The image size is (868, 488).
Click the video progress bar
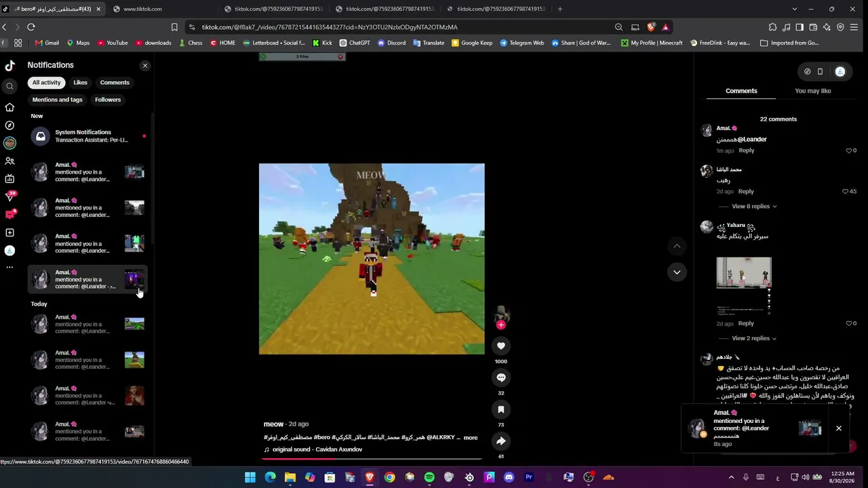point(372,459)
